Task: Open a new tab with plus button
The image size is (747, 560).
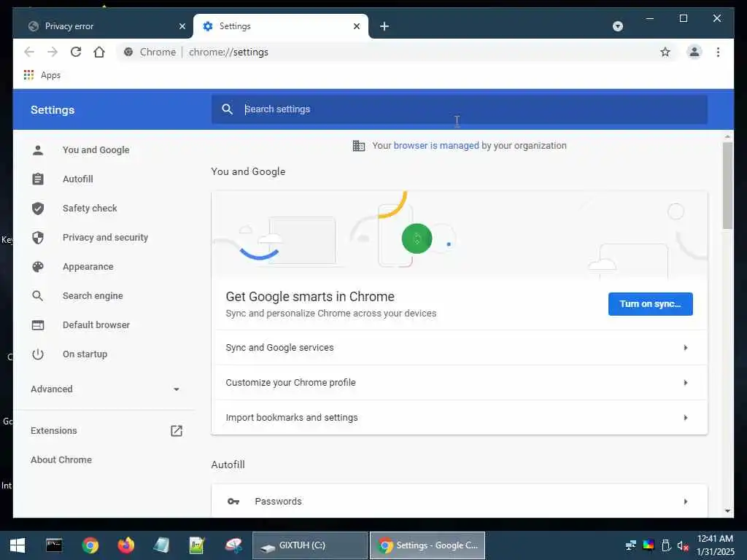Action: pyautogui.click(x=384, y=26)
